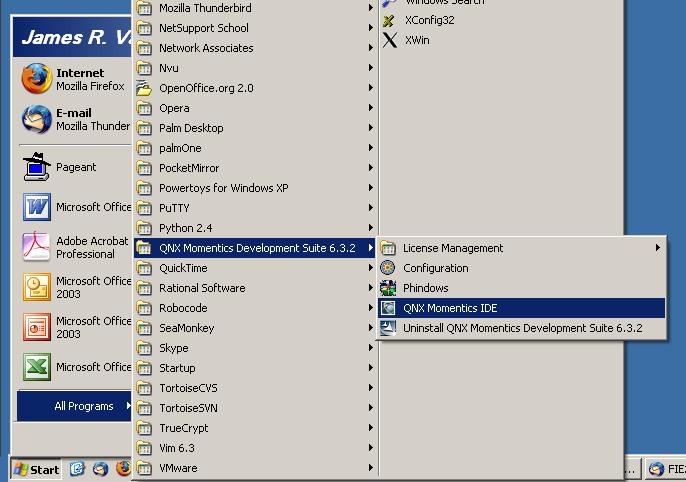
Task: Open Nvu program group
Action: click(x=255, y=68)
